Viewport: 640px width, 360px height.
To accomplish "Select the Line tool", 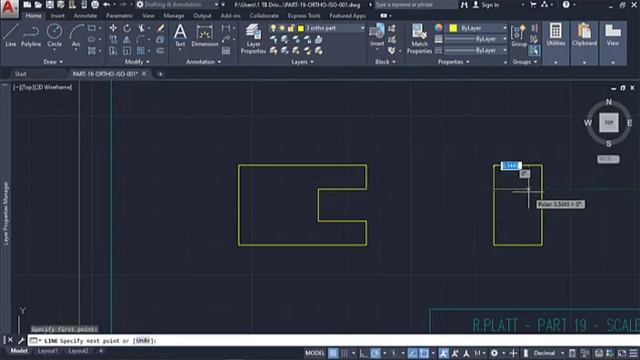I will 10,35.
